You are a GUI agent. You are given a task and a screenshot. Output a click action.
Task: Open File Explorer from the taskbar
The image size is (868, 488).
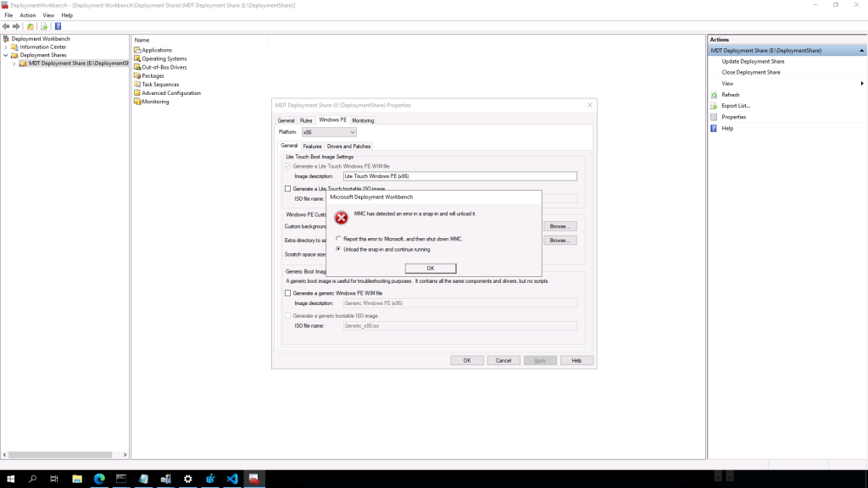point(77,480)
